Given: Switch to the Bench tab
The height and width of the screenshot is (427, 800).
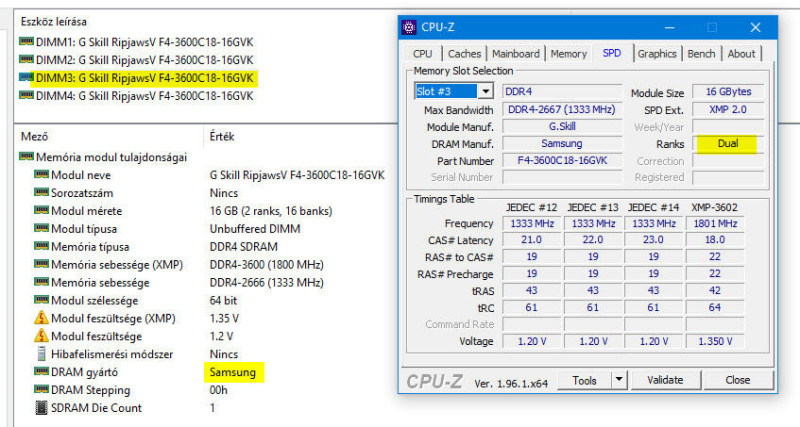Looking at the screenshot, I should (x=701, y=54).
